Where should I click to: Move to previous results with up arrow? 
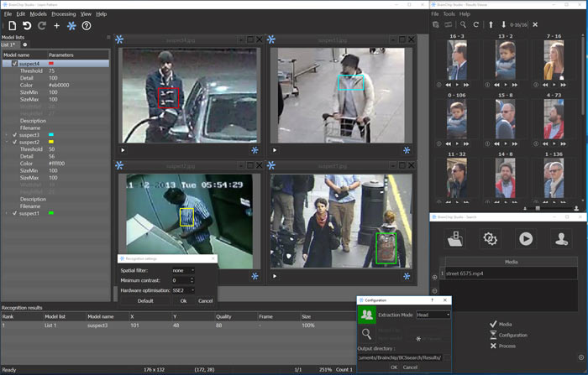[x=491, y=24]
